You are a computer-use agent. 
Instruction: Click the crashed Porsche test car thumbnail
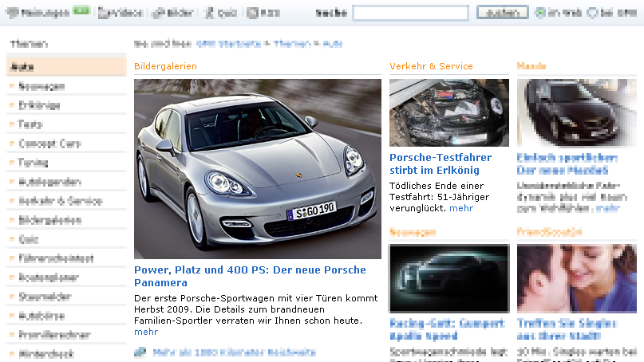[449, 112]
